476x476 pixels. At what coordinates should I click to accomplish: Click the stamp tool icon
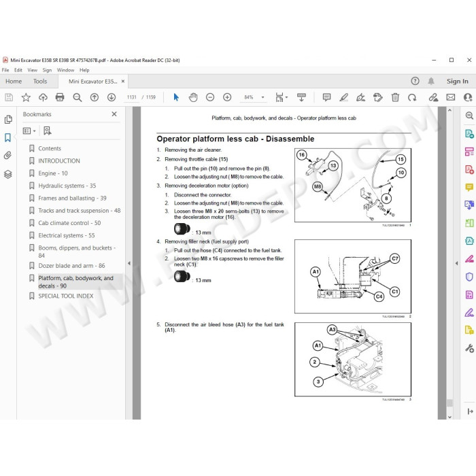(378, 97)
